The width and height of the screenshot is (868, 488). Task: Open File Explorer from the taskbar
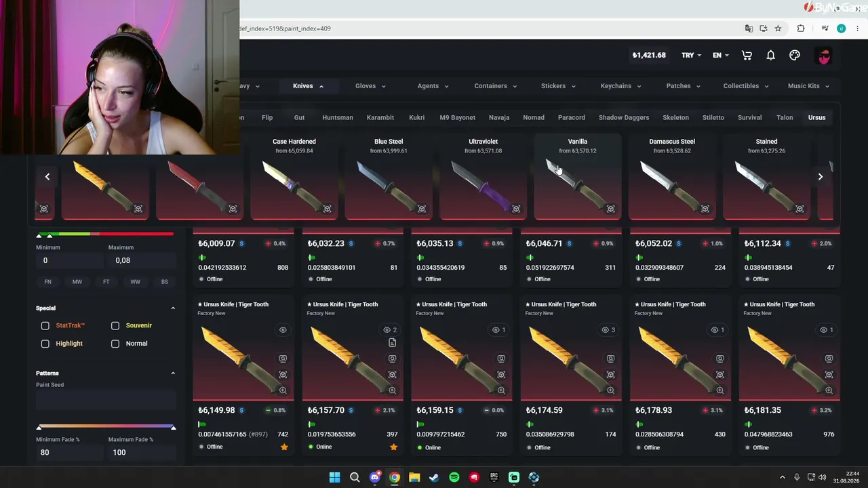pos(414,477)
